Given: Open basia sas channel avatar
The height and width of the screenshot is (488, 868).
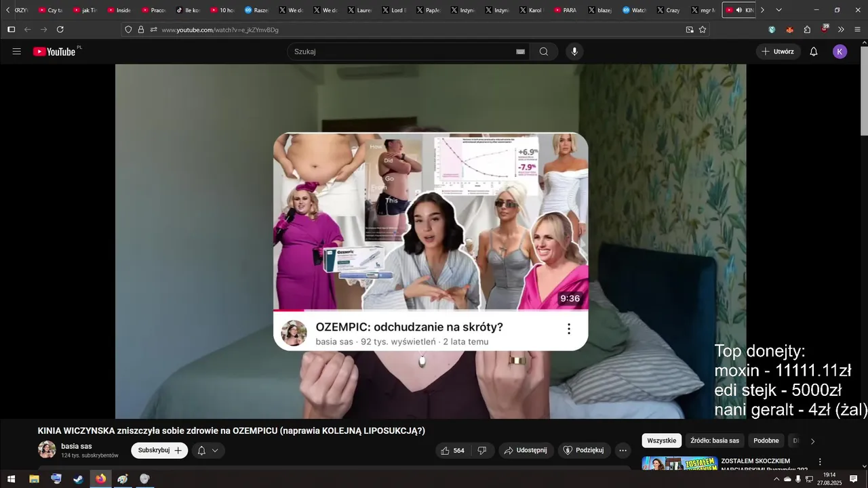Looking at the screenshot, I should point(47,449).
